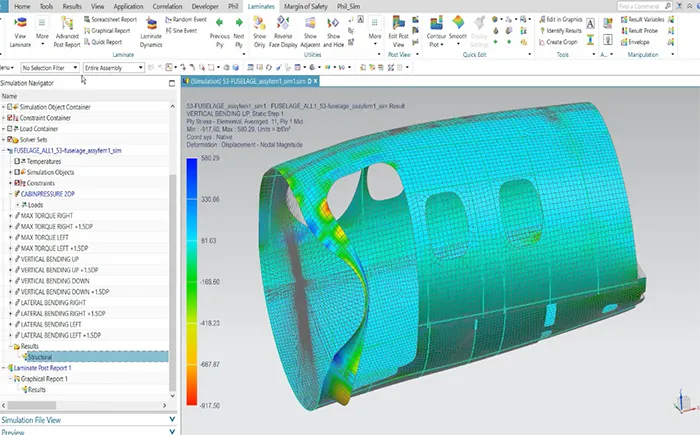
Task: Select Show Adjacent tool
Action: pos(310,32)
